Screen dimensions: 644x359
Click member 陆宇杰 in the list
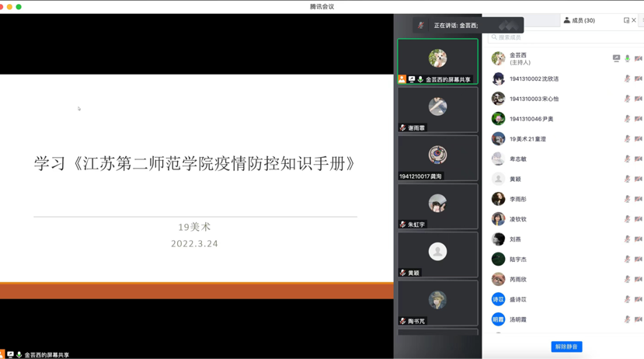(518, 260)
